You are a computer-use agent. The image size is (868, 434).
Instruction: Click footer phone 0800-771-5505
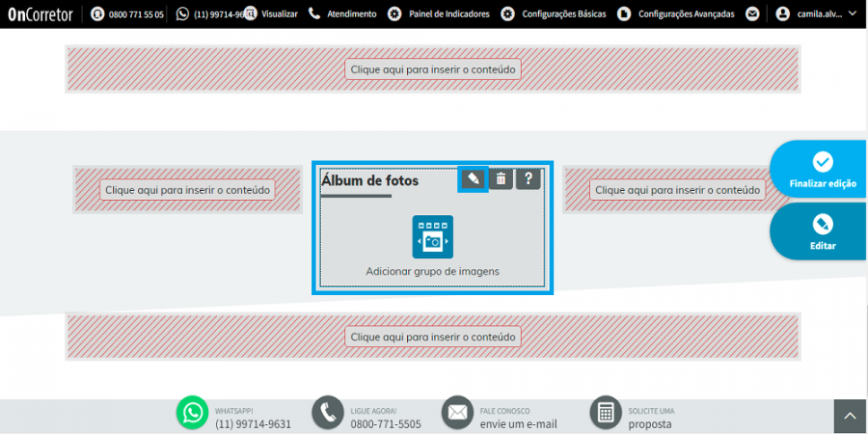click(385, 424)
